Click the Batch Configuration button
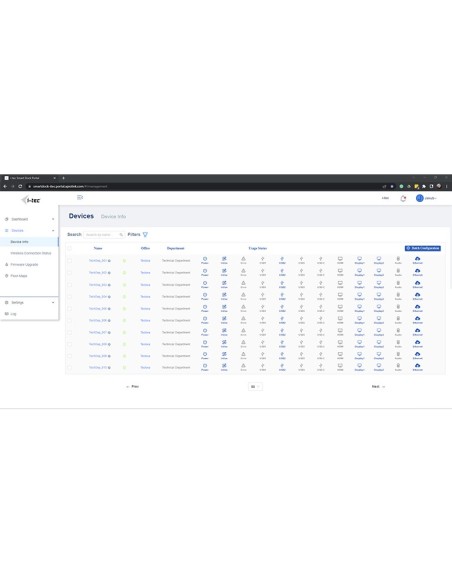This screenshot has height=584, width=452. coord(423,248)
